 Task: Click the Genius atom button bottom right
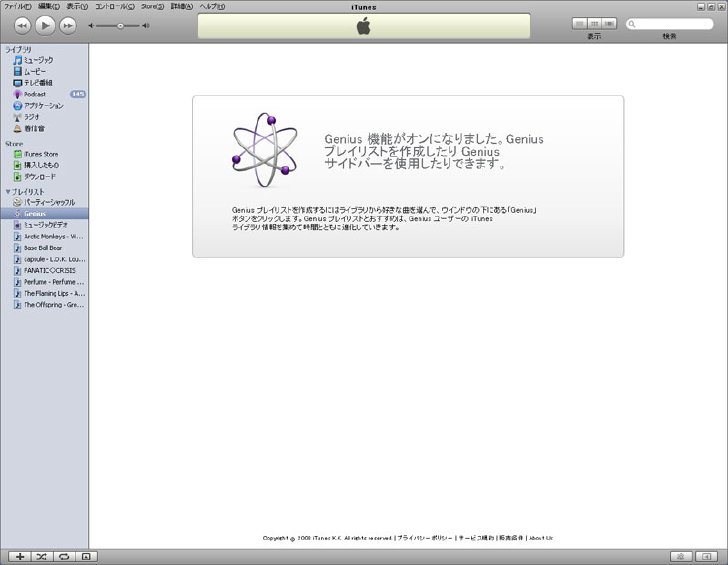682,557
